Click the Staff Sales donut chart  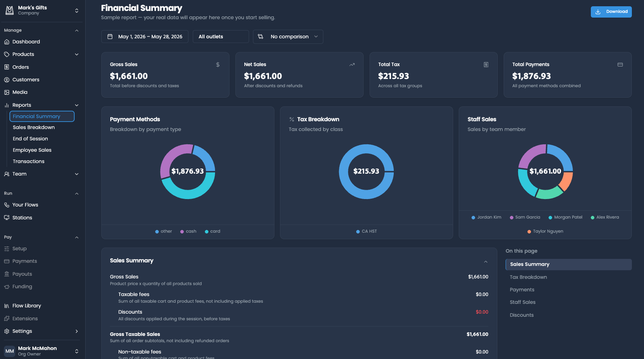(x=545, y=172)
